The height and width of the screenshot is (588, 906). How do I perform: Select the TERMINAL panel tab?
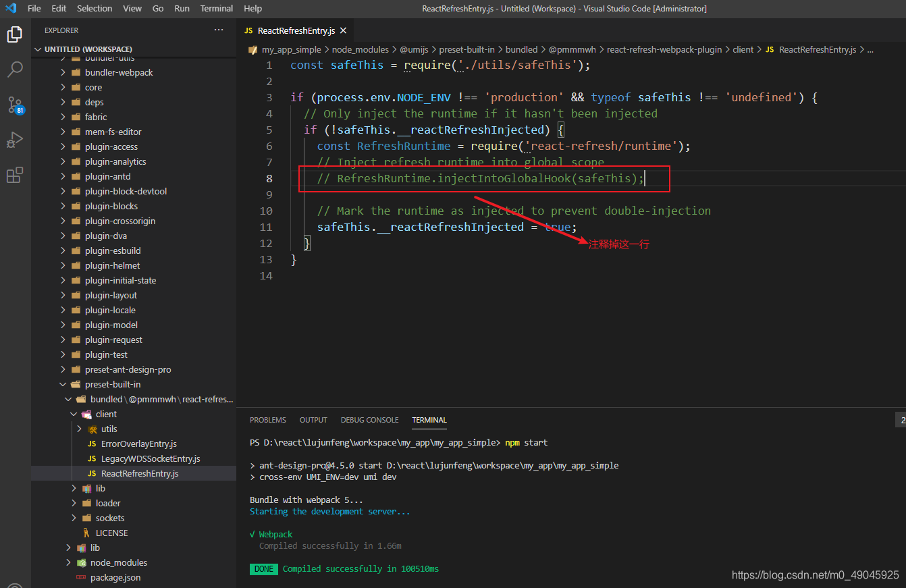(x=429, y=420)
